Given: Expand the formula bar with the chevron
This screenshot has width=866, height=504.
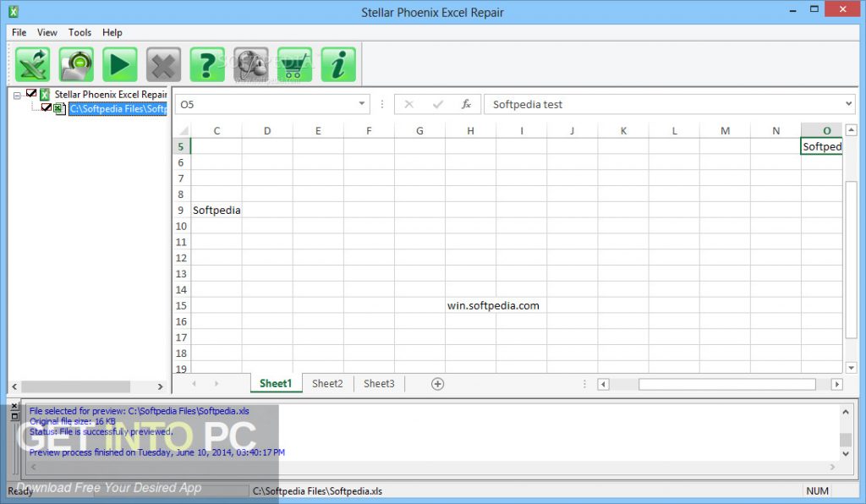Looking at the screenshot, I should 848,103.
